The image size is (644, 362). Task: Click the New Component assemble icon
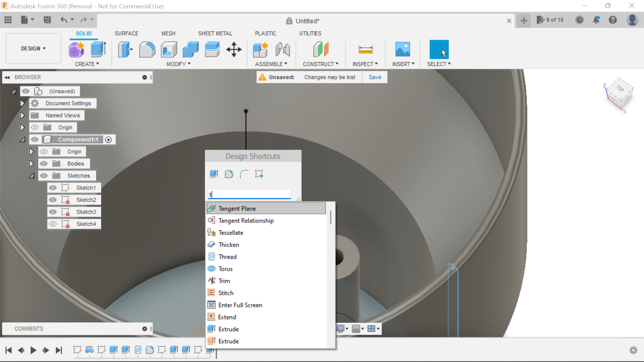261,50
